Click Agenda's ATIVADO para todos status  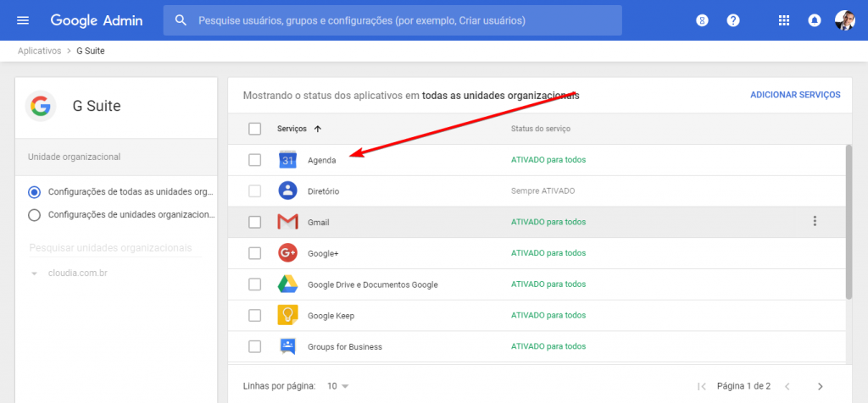[548, 160]
